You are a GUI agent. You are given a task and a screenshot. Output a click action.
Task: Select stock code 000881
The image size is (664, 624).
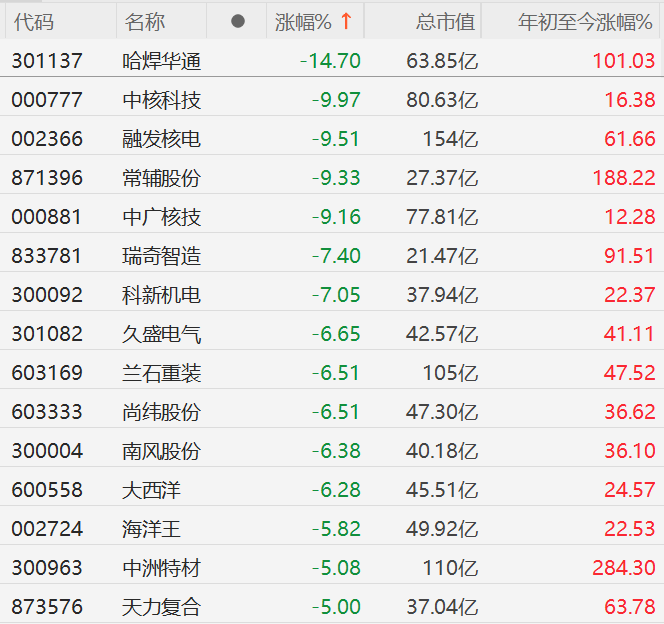point(46,217)
